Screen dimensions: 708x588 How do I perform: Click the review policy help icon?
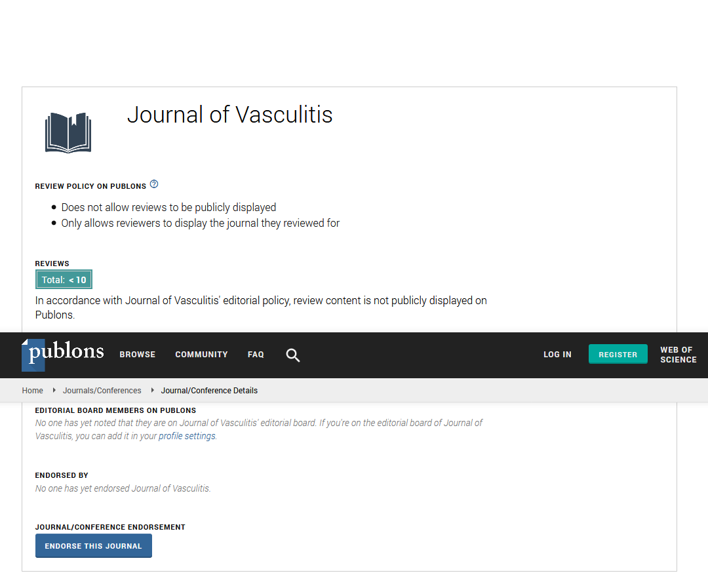click(154, 184)
